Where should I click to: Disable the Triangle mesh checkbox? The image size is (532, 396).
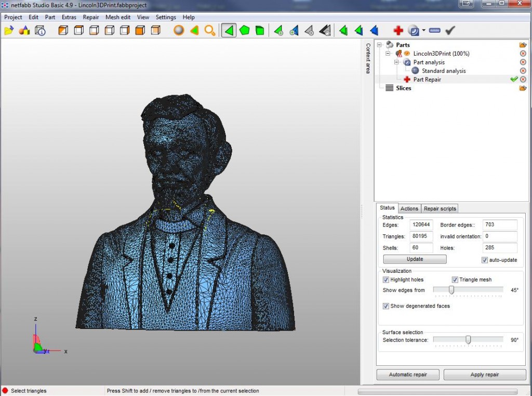[x=455, y=280]
